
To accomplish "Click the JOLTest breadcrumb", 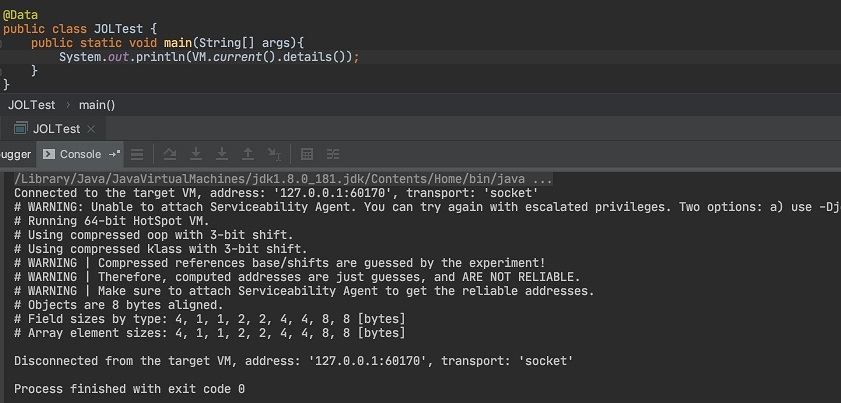I will pos(31,104).
